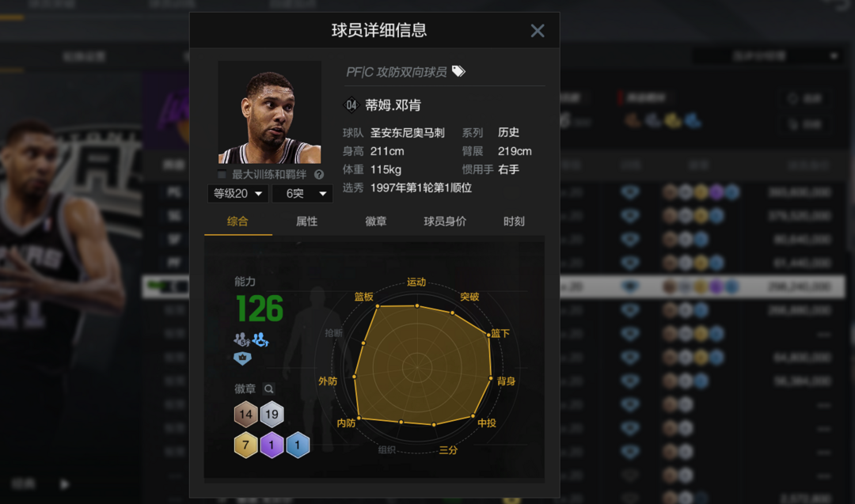Click the blue team chemistry icon
This screenshot has height=504, width=855.
[260, 340]
